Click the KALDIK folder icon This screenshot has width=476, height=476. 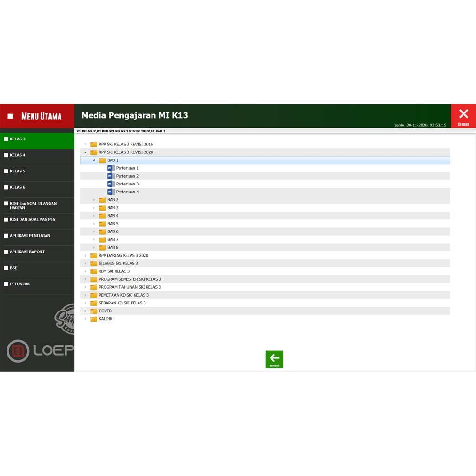[x=93, y=319]
